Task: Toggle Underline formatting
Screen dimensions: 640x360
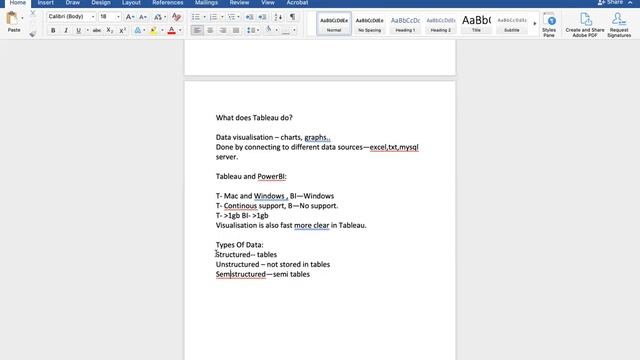Action: coord(78,30)
